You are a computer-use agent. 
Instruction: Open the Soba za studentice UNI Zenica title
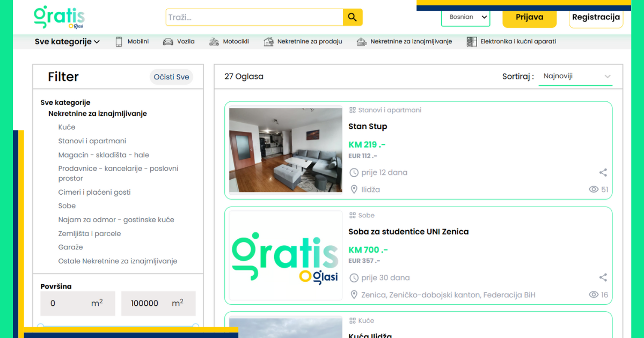pos(408,232)
